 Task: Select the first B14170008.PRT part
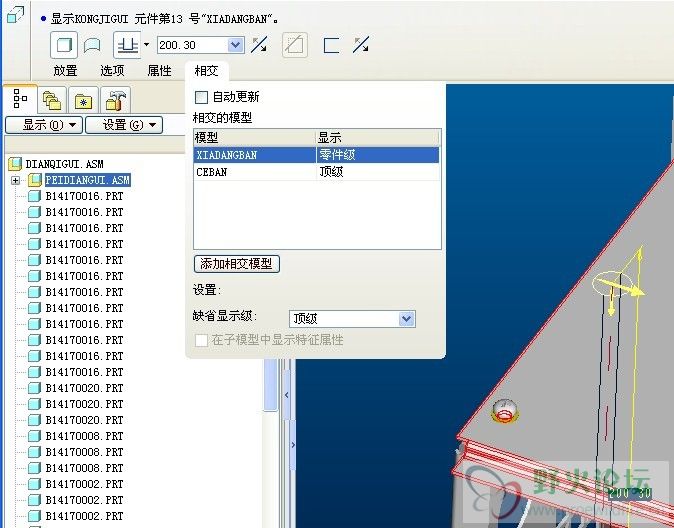pos(84,436)
